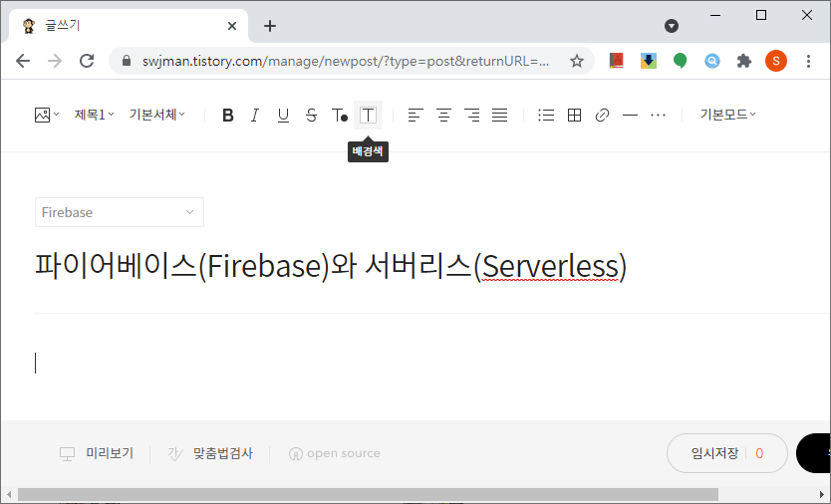Screen dimensions: 831x504
Task: Click the post title field
Action: click(330, 266)
